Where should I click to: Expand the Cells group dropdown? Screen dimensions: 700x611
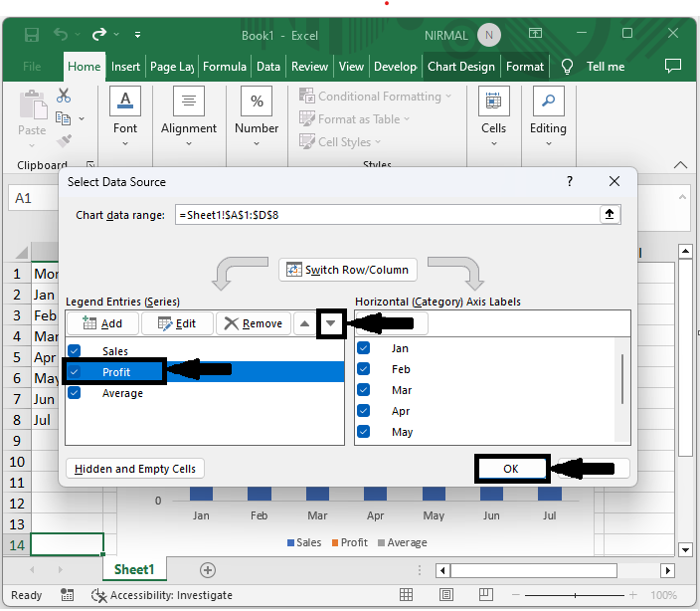click(494, 144)
